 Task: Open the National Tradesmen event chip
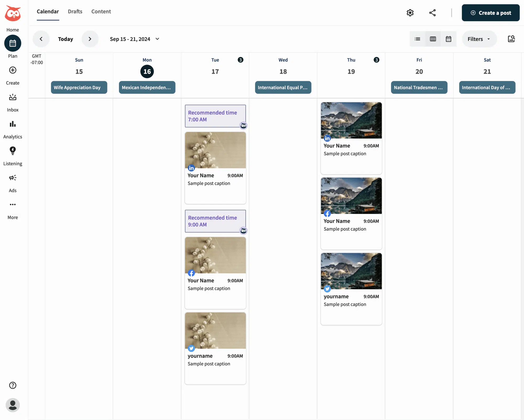419,87
